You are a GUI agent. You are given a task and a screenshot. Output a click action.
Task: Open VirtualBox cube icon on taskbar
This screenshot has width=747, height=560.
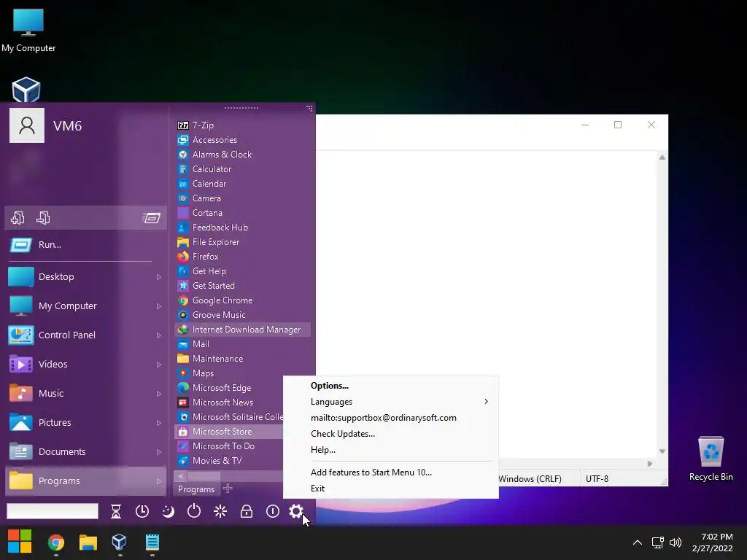tap(119, 542)
